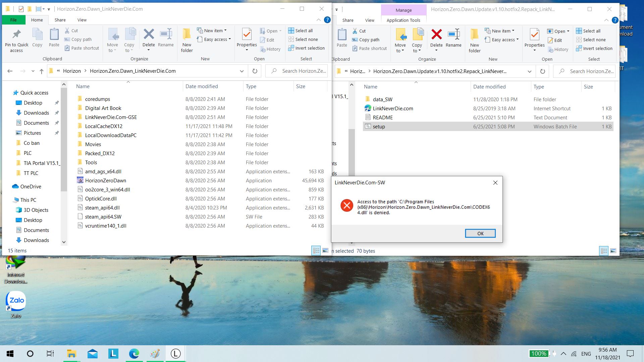Expand Open dropdown arrow in right window
Image resolution: width=644 pixels, height=362 pixels.
click(x=568, y=31)
